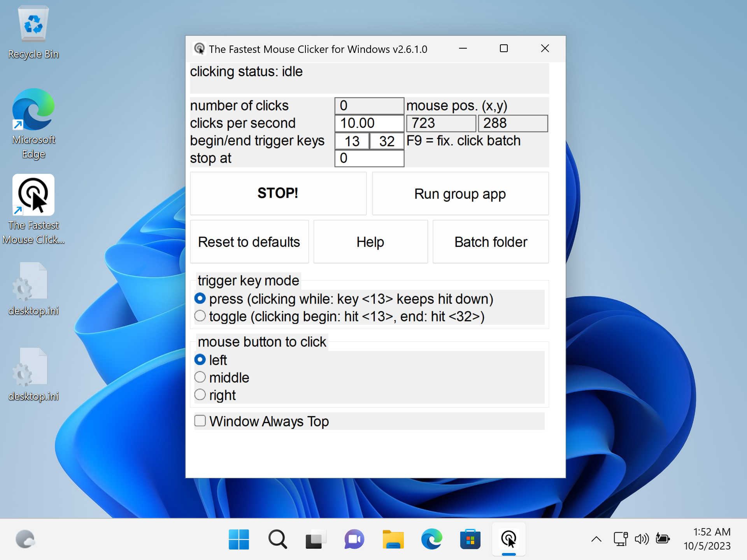Edit the number of clicks field
The image size is (747, 560).
coord(369,106)
